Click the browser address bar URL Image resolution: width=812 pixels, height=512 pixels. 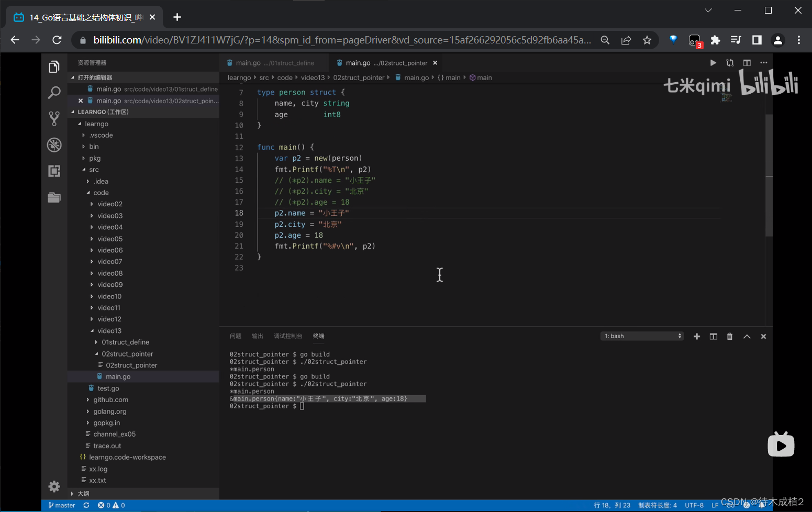click(342, 40)
